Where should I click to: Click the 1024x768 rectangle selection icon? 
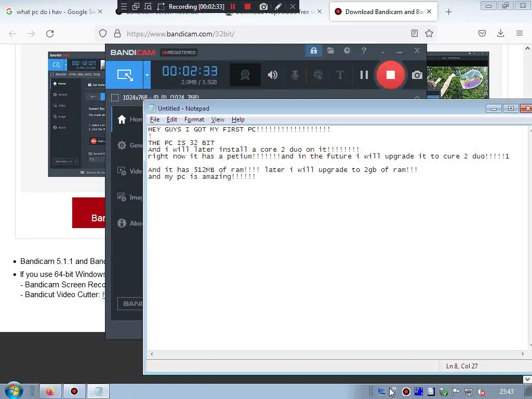(x=115, y=97)
